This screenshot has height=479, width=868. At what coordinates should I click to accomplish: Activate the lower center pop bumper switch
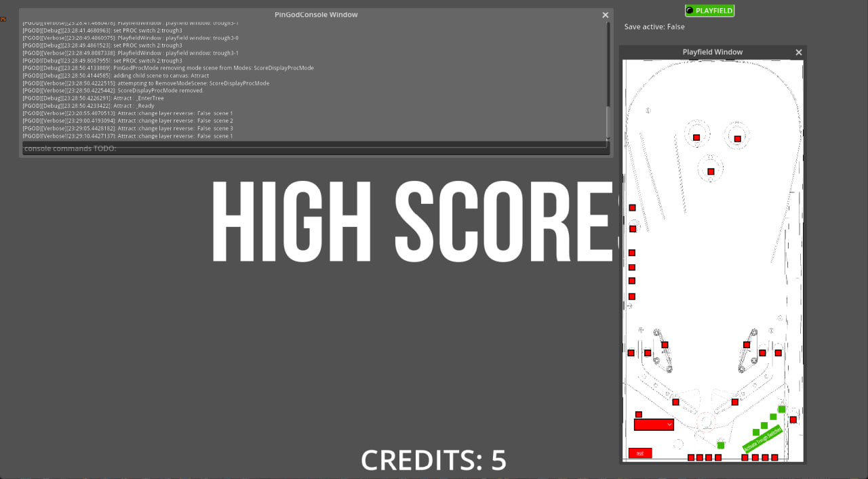[711, 171]
